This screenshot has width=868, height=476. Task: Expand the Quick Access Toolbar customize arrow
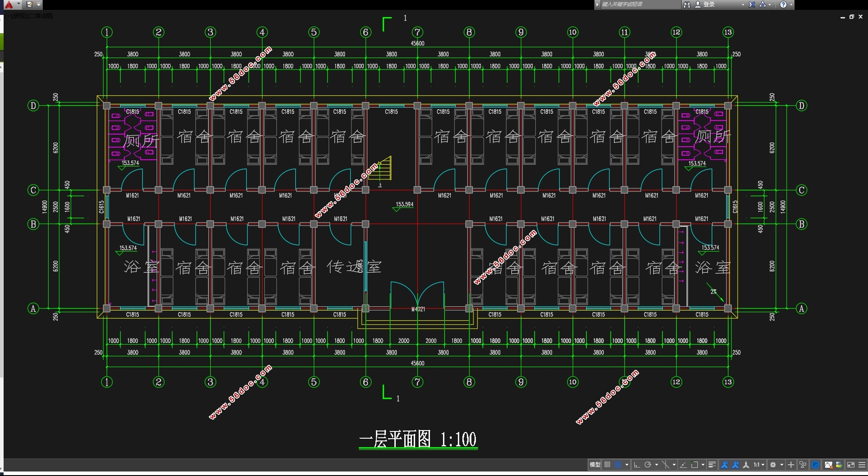[39, 4]
